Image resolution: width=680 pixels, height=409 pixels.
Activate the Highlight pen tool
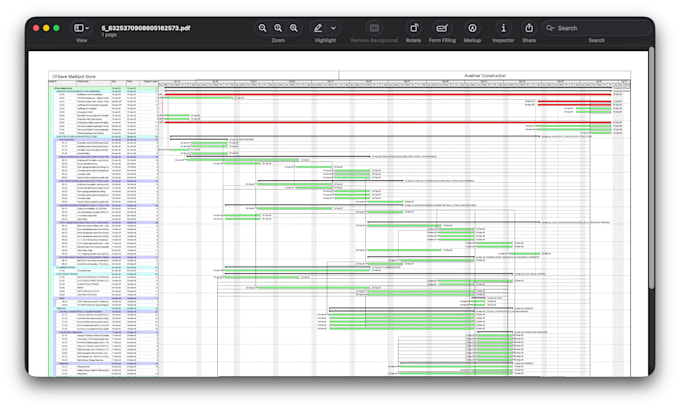[318, 28]
